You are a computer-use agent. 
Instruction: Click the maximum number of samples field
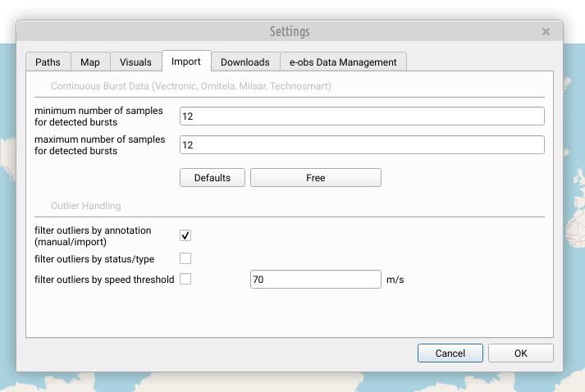[x=362, y=144]
